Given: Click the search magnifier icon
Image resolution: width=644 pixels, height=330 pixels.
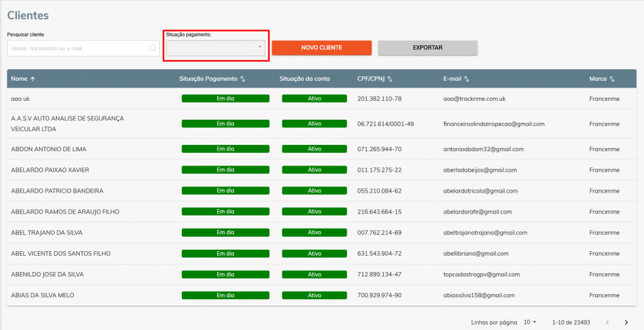Looking at the screenshot, I should [152, 48].
